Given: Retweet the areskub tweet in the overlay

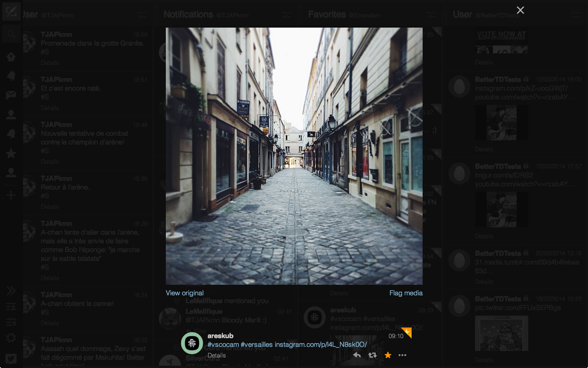Looking at the screenshot, I should (x=373, y=355).
